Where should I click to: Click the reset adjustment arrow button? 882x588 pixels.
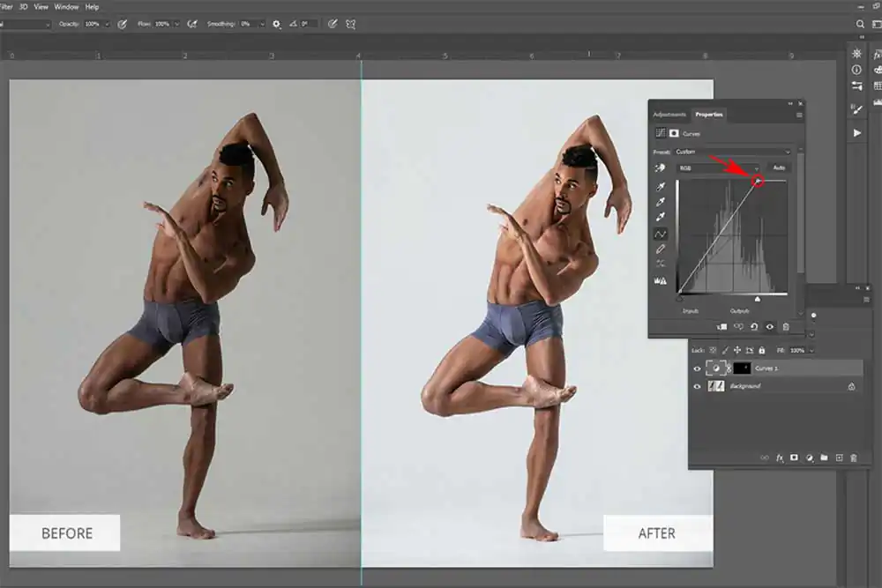(755, 325)
